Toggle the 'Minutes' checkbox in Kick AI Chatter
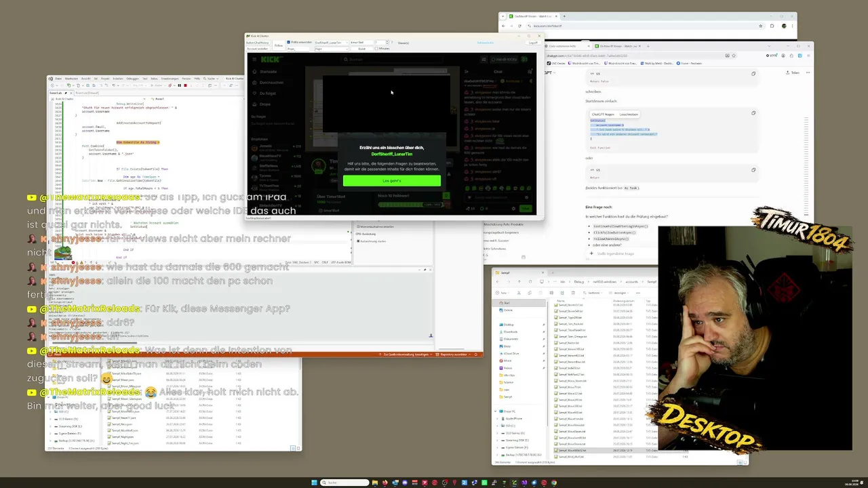The image size is (868, 488). click(x=376, y=49)
